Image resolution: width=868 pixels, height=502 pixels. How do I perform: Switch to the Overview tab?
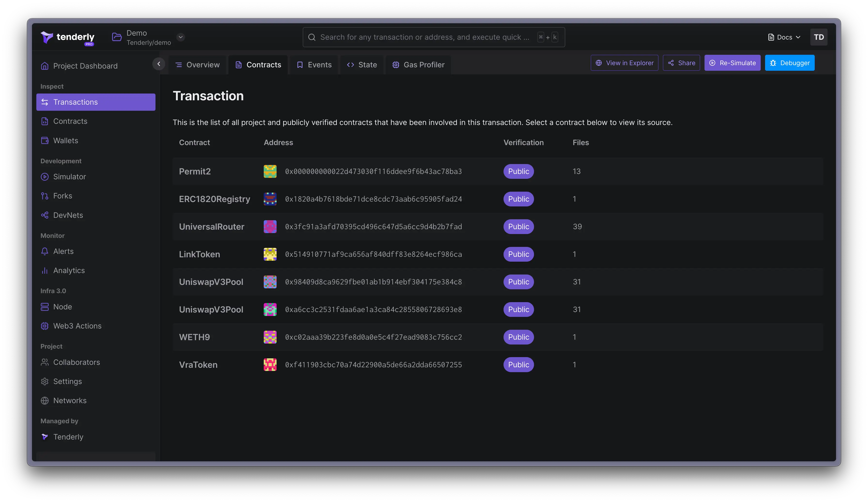[x=197, y=65]
